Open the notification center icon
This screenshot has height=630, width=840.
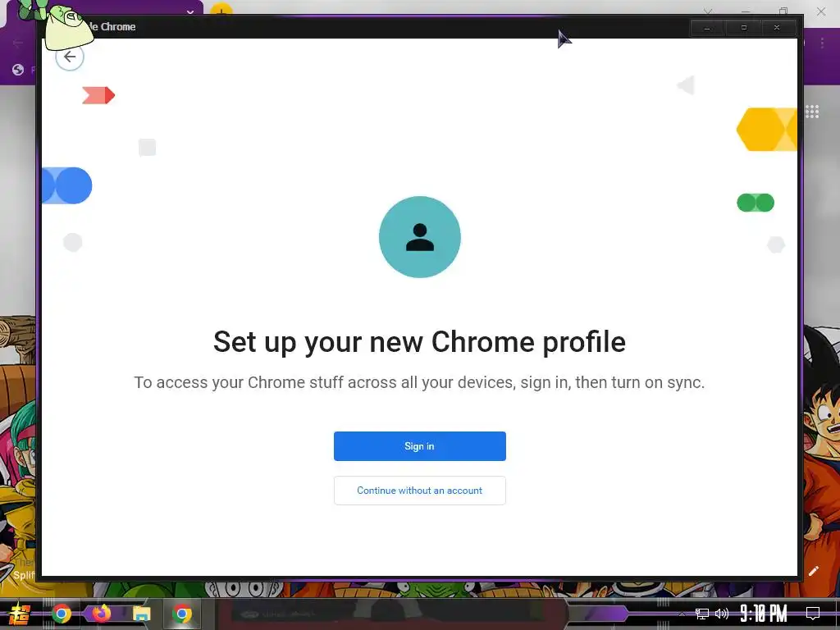[813, 614]
